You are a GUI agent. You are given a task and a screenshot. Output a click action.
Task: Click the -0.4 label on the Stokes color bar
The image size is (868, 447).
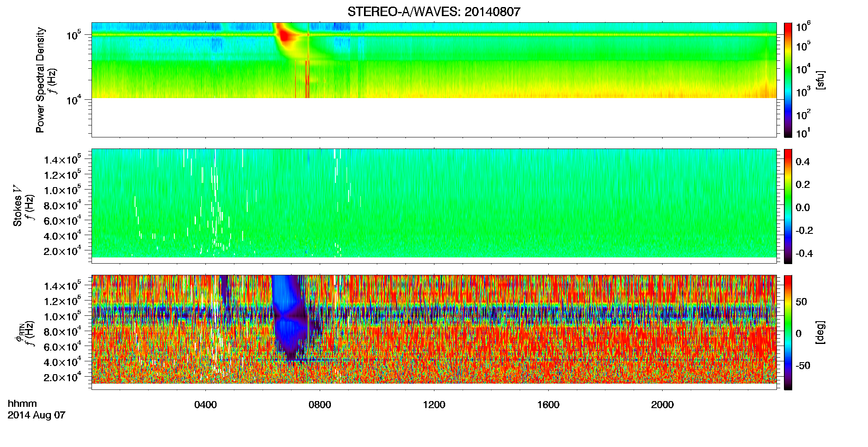tap(804, 253)
